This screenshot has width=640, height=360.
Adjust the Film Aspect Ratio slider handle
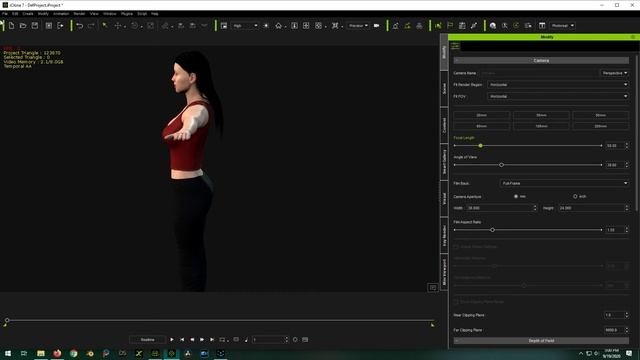[x=492, y=230]
